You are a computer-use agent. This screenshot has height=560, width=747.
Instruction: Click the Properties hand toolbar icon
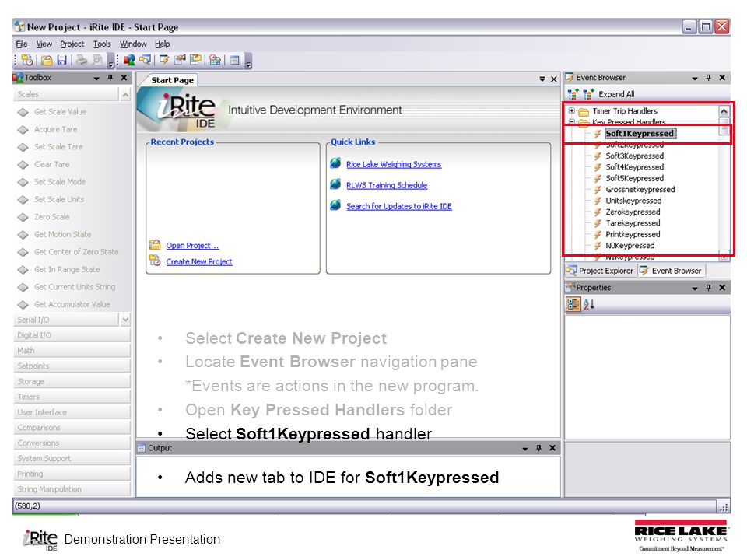[x=180, y=60]
